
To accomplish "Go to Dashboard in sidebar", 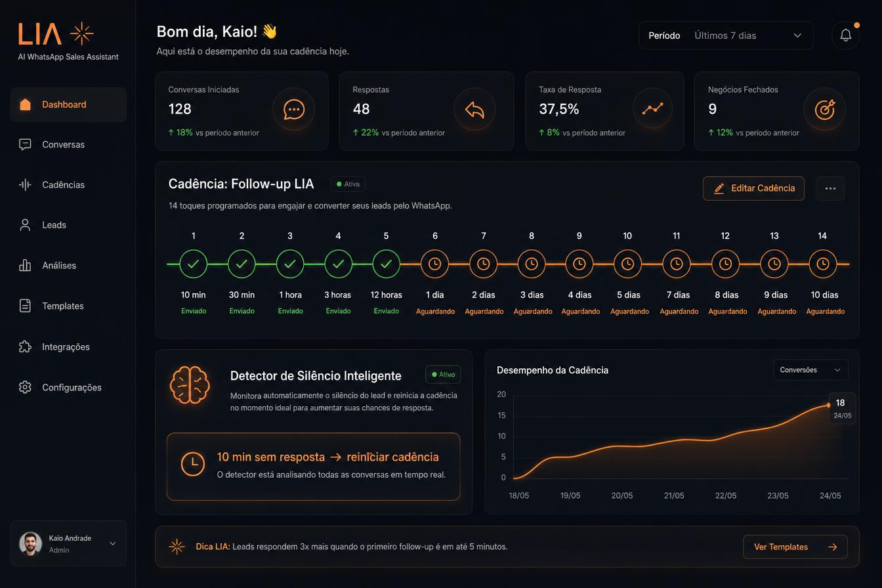I will click(68, 104).
